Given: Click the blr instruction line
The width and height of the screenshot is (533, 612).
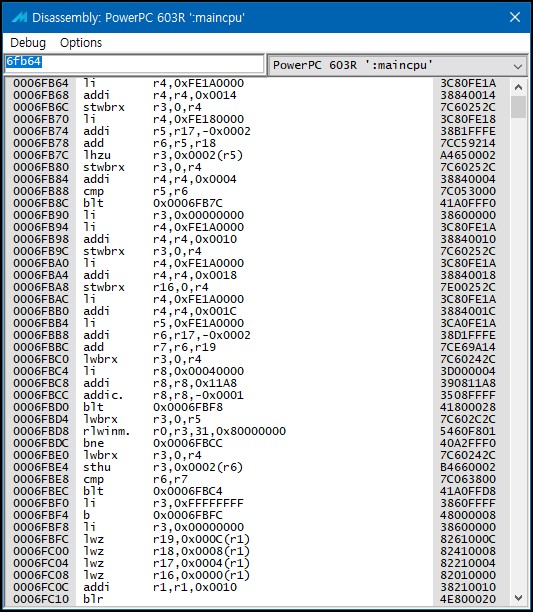Looking at the screenshot, I should pos(258,599).
